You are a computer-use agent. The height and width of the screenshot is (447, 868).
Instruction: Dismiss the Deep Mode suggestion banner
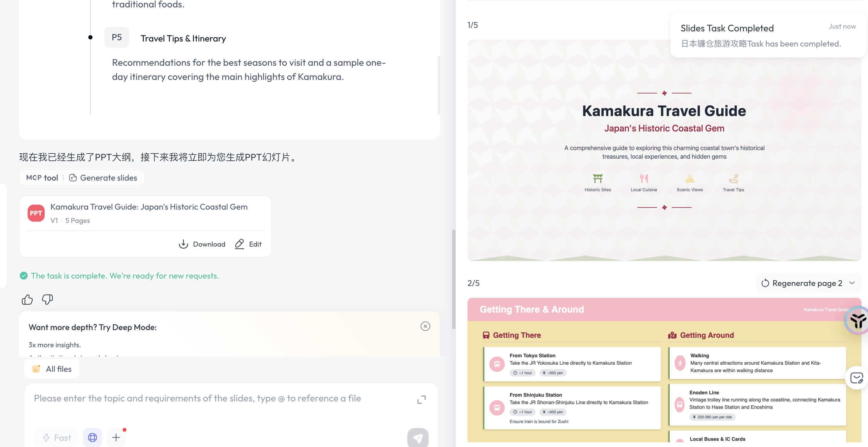point(425,326)
